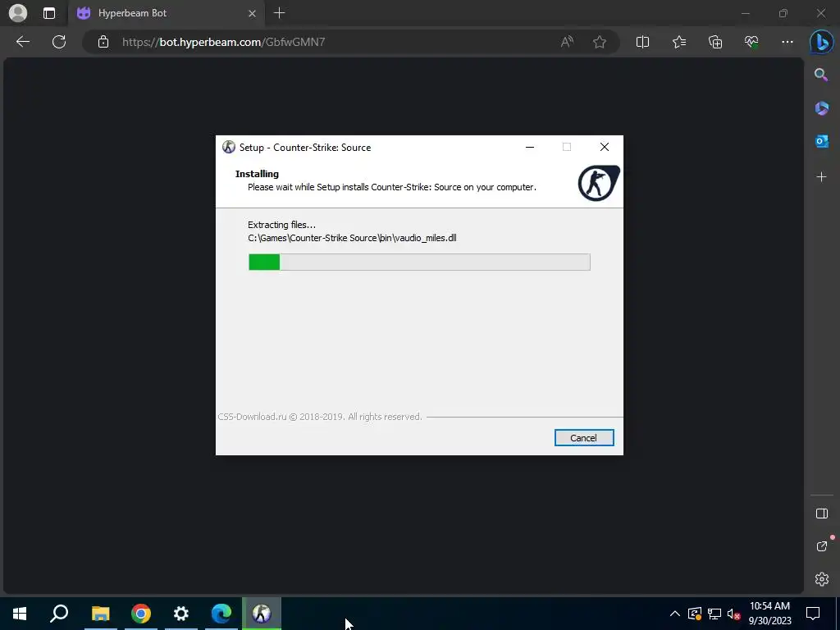Open the sidebar Search icon
The width and height of the screenshot is (840, 630).
click(820, 75)
